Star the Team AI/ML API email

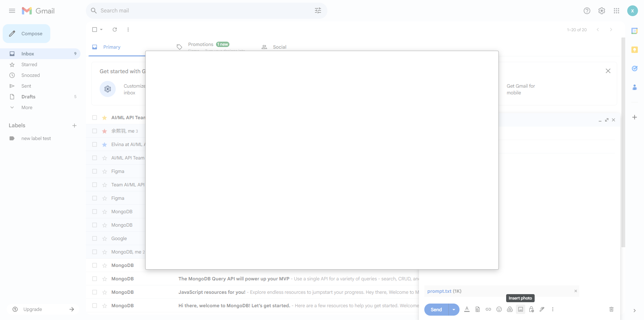(105, 185)
